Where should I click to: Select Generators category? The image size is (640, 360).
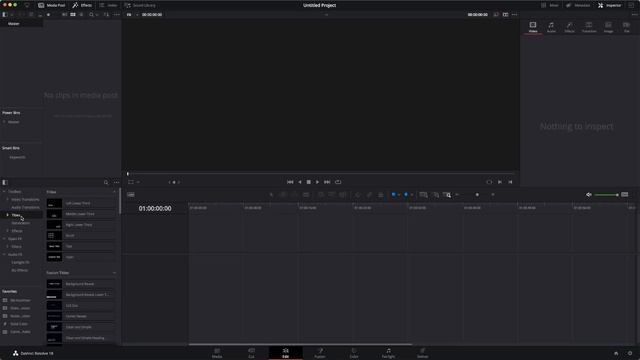click(20, 223)
